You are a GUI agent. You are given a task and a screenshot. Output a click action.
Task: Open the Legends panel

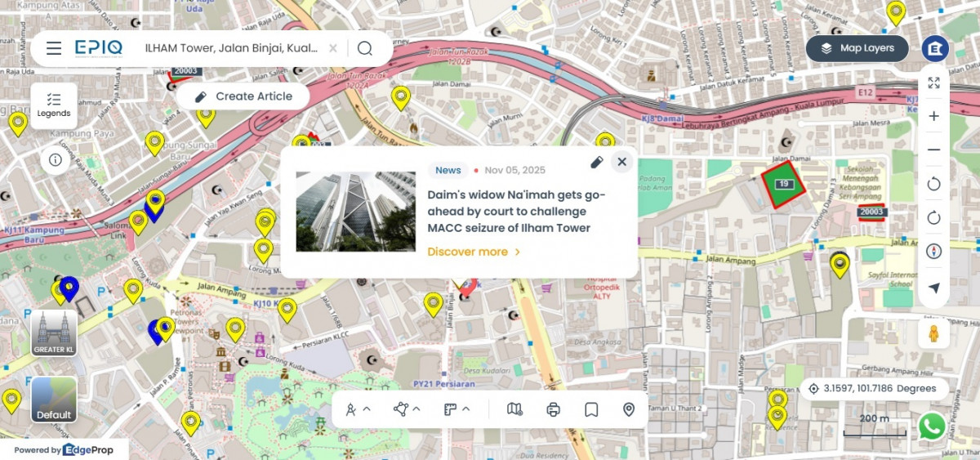(x=54, y=105)
